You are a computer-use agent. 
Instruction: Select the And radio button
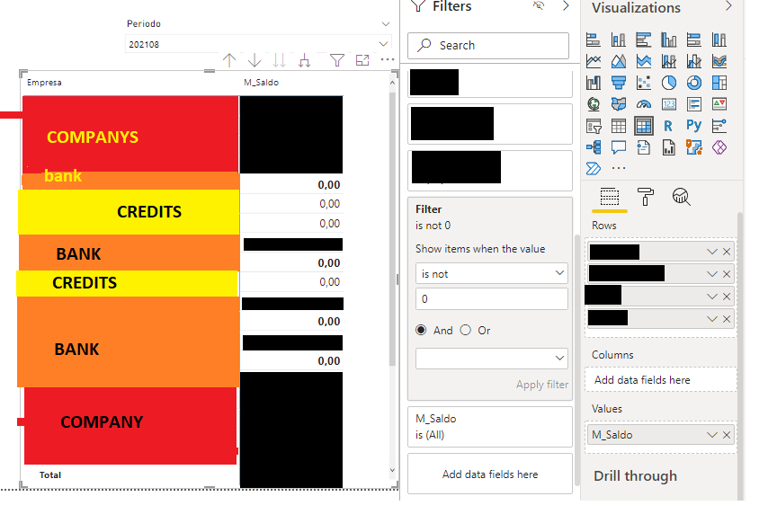tap(421, 330)
